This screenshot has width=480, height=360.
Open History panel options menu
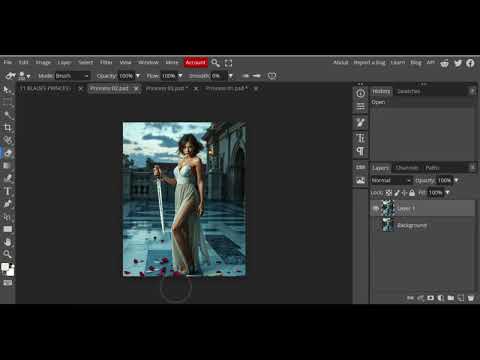(x=472, y=91)
